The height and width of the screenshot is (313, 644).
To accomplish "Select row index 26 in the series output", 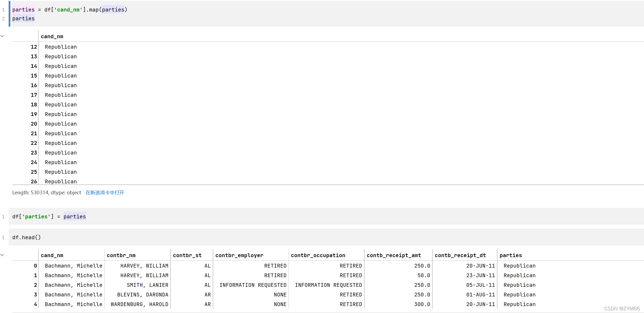I will tap(34, 181).
